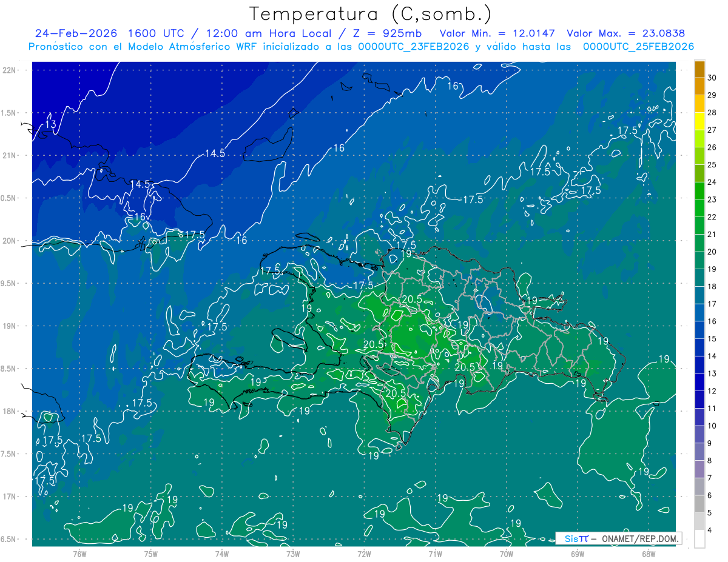
Task: Click the '24' value on the color scale
Action: click(712, 182)
